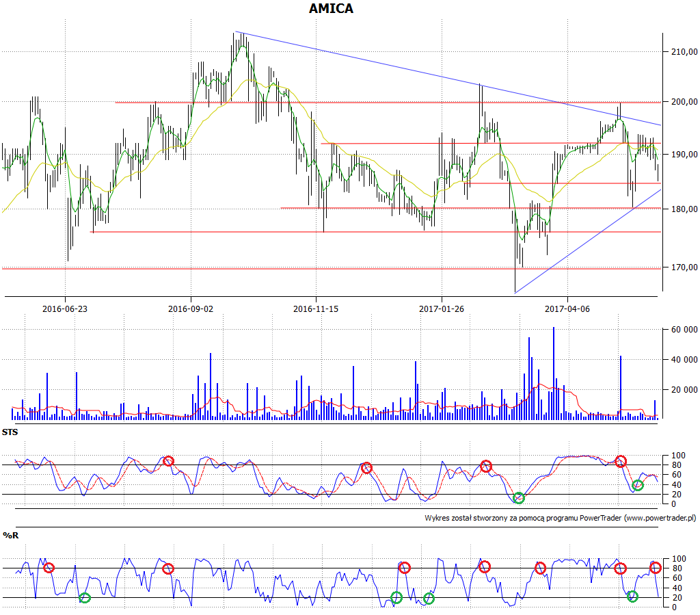The height and width of the screenshot is (615, 700).
Task: Click the 60 000 volume axis label
Action: pyautogui.click(x=684, y=330)
